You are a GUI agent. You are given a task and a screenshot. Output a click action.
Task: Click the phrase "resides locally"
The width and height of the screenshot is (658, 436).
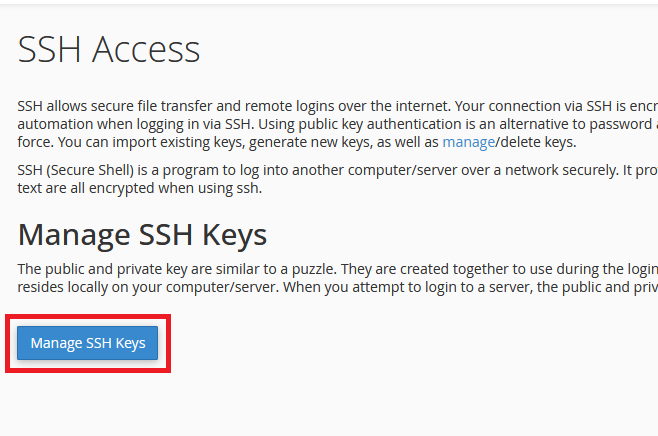tap(59, 286)
